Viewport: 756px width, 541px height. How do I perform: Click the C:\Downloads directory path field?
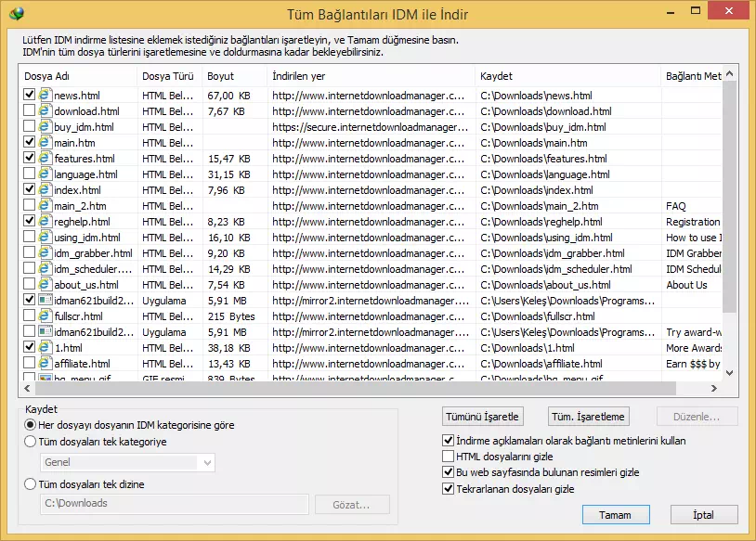click(175, 504)
